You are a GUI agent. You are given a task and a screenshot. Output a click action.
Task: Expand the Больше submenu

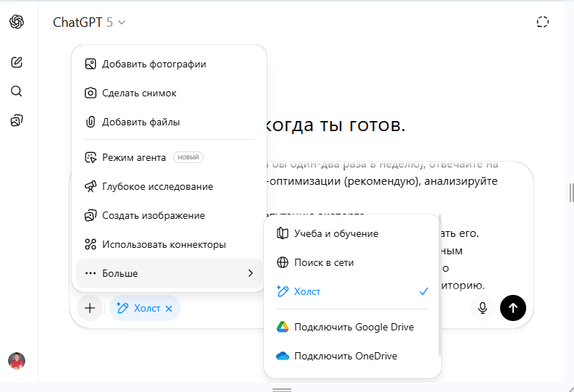pyautogui.click(x=169, y=273)
